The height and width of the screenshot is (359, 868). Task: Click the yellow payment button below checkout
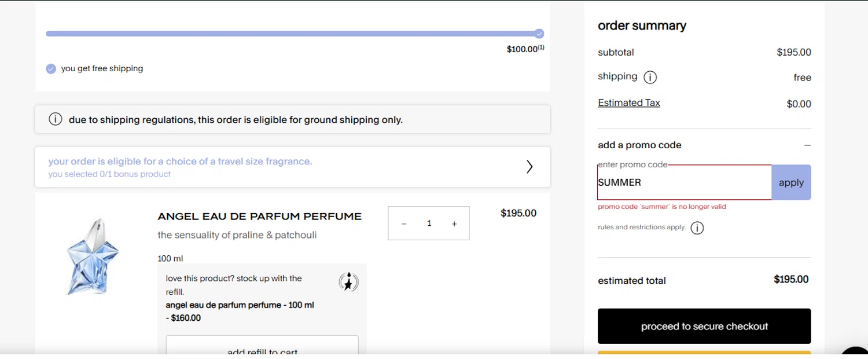tap(704, 353)
